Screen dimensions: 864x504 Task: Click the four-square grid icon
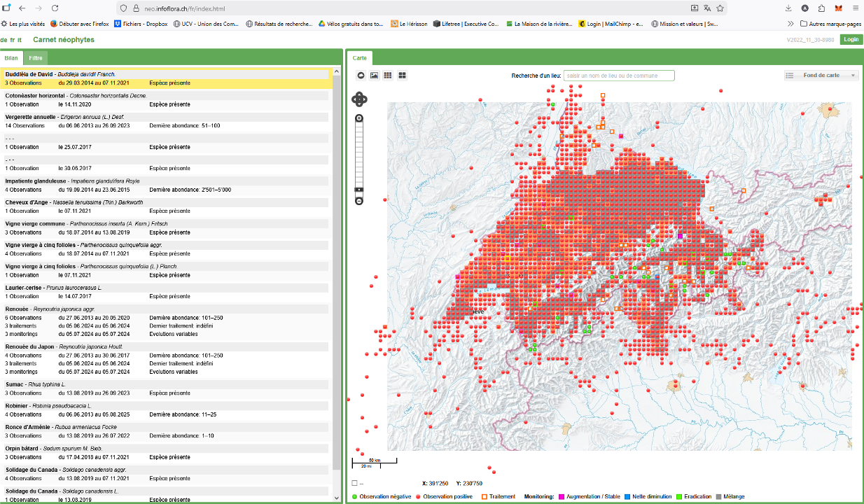(402, 76)
